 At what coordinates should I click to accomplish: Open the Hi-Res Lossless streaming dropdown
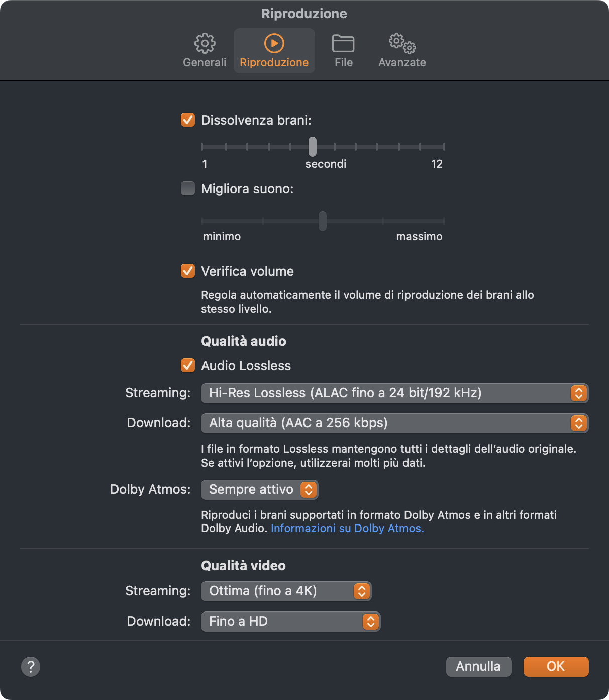tap(394, 393)
